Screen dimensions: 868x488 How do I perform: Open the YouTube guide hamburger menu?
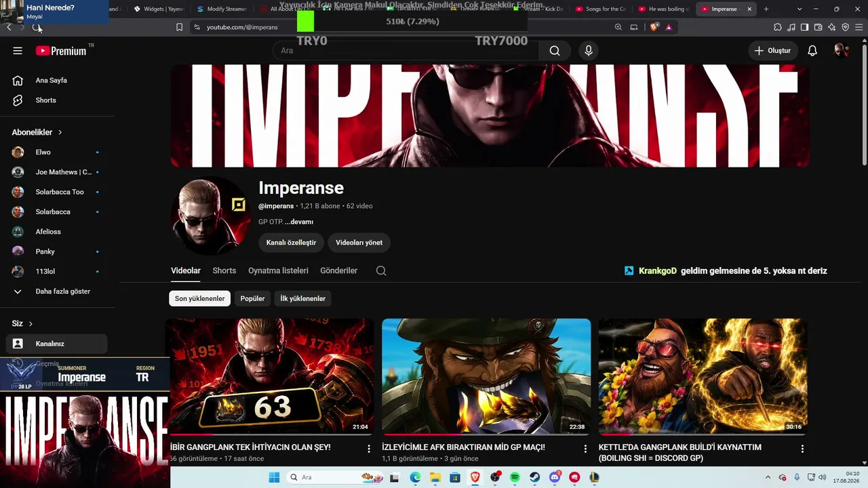[x=18, y=51]
